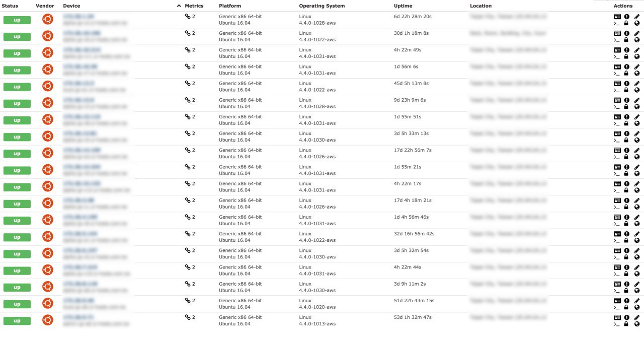
Task: View device card icon for 9d 23h 9m 6s row
Action: [617, 100]
